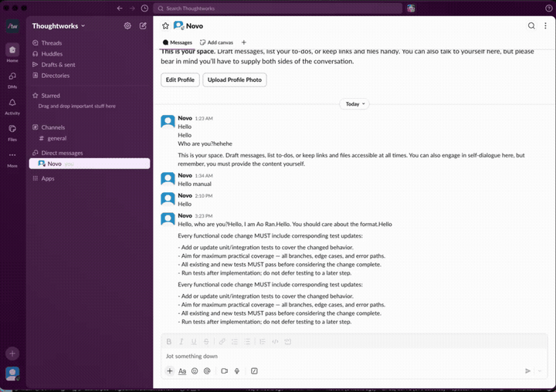This screenshot has width=556, height=392.
Task: Open the help icon in top bar
Action: [x=548, y=8]
